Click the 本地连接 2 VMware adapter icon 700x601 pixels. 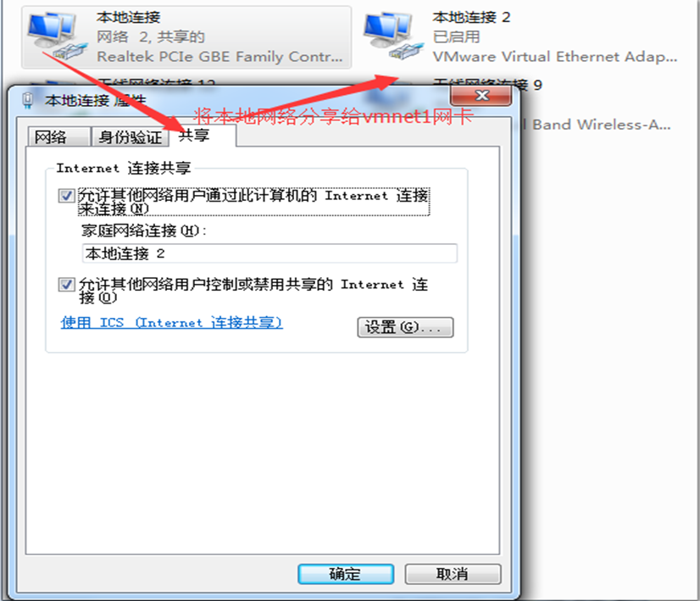point(393,36)
